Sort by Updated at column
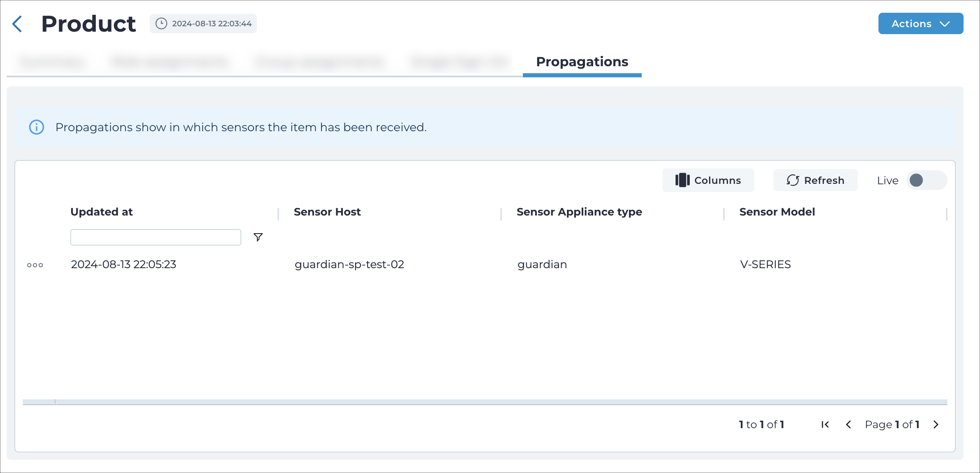 (102, 212)
